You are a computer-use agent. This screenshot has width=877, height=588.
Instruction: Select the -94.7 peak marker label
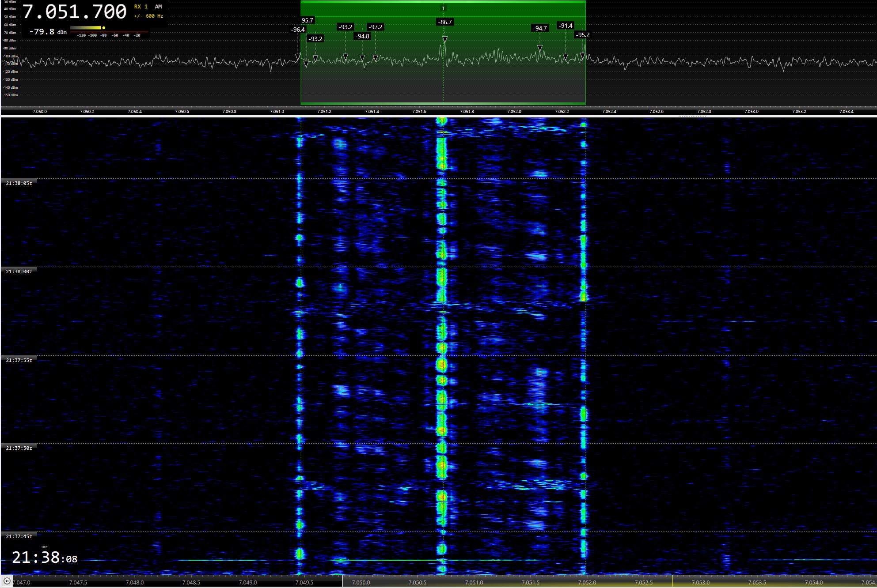coord(539,28)
